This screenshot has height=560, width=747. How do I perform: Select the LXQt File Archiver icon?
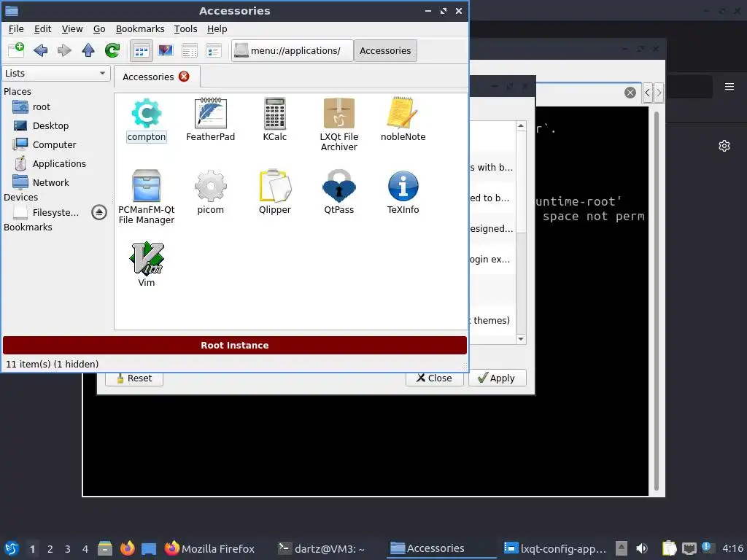pyautogui.click(x=338, y=125)
